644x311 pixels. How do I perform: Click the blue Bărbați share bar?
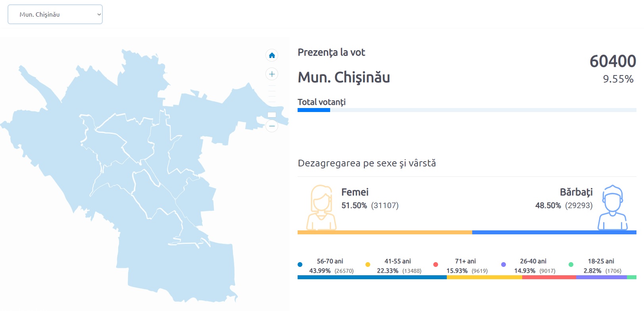554,232
